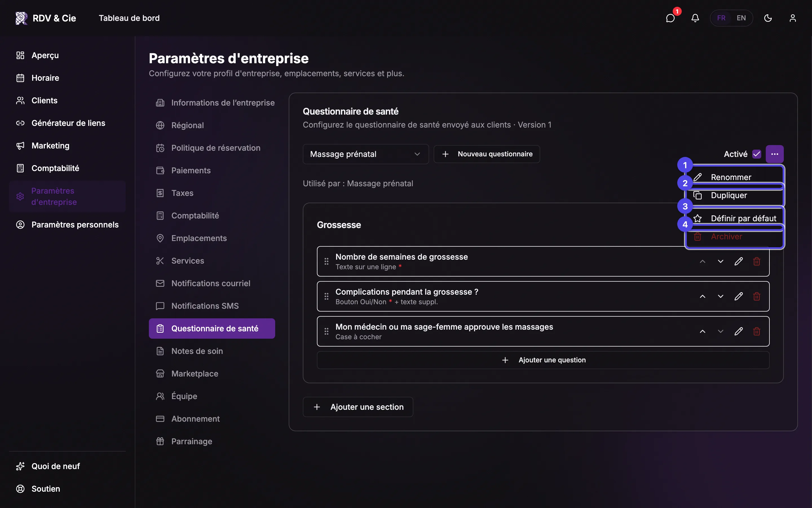Open Générateur de liens in the sidebar
812x508 pixels.
click(x=67, y=123)
